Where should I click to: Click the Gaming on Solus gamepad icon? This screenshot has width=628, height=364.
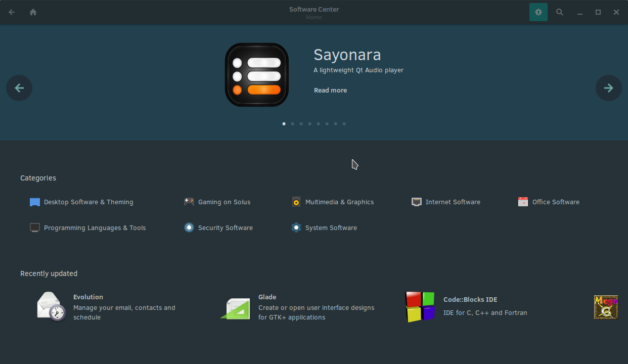click(x=189, y=202)
